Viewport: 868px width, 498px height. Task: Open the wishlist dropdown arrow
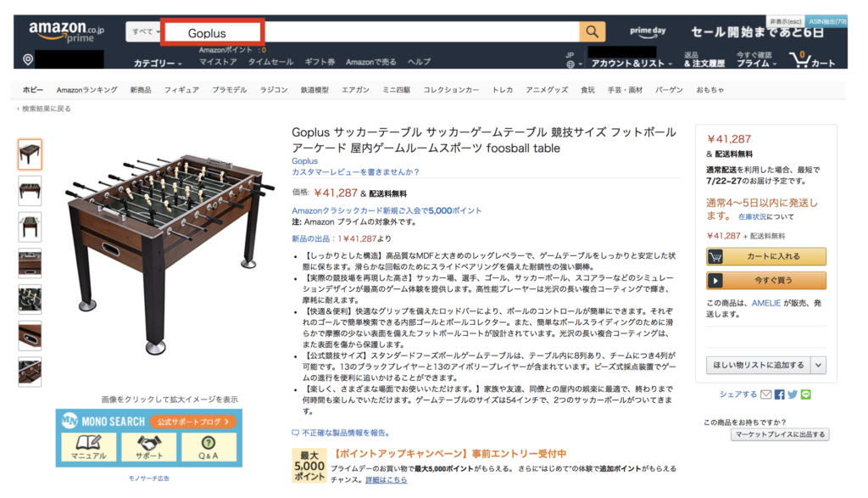coord(818,365)
